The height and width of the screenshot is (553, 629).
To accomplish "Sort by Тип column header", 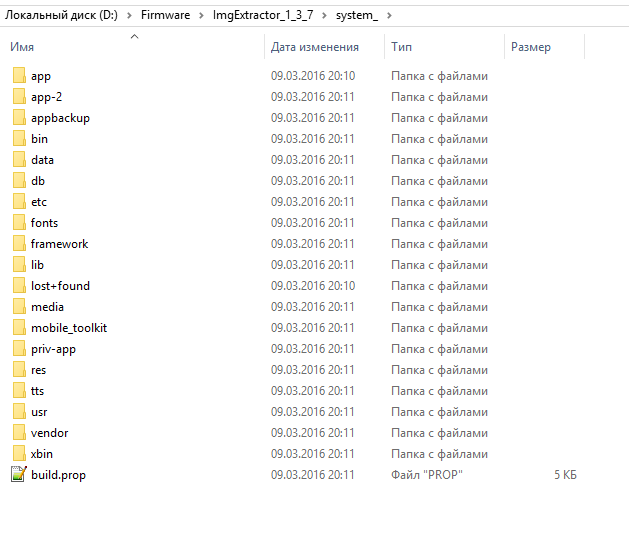I will 401,47.
